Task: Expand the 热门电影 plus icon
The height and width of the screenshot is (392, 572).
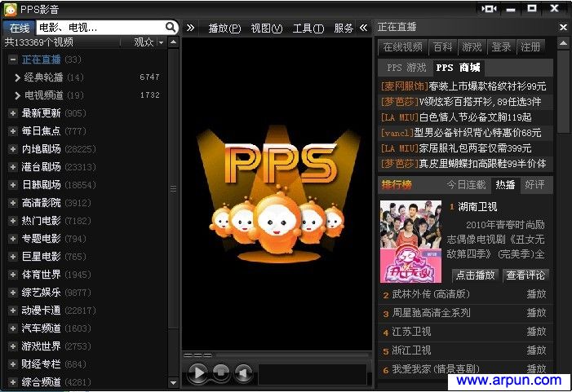Action: [x=13, y=221]
